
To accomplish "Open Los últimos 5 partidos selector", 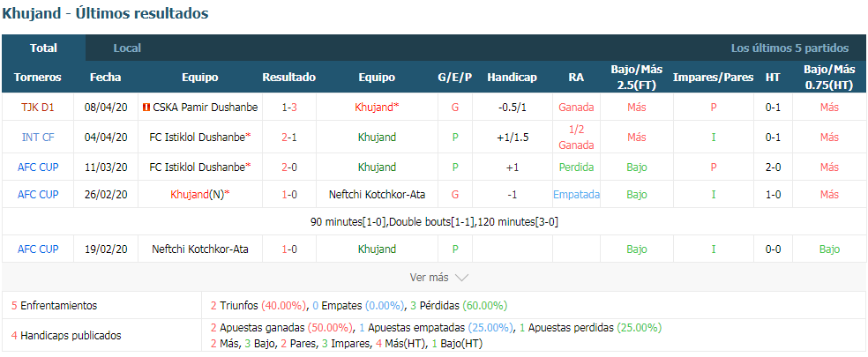I will click(x=789, y=48).
